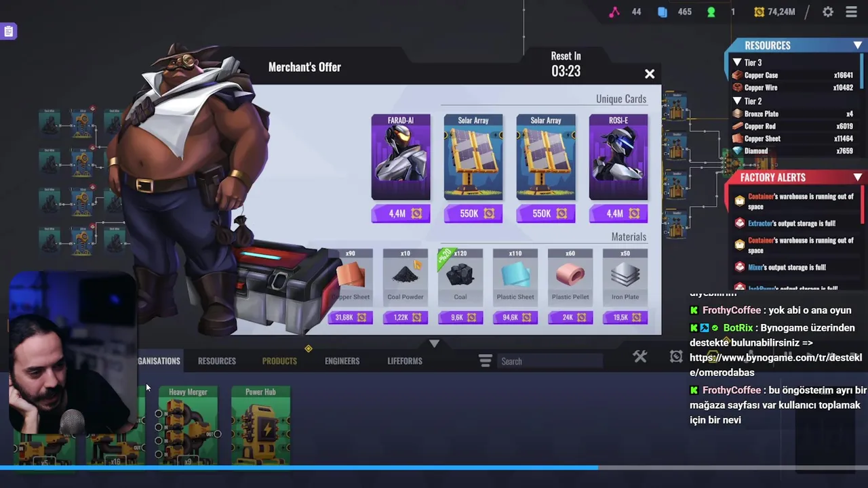Image resolution: width=868 pixels, height=488 pixels.
Task: Select Diamond resource row
Action: pyautogui.click(x=793, y=150)
